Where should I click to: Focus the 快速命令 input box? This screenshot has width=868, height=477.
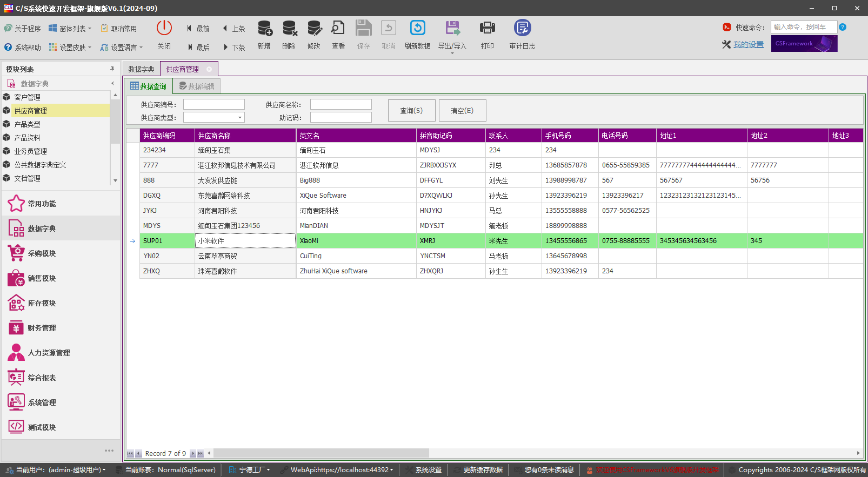click(x=804, y=27)
